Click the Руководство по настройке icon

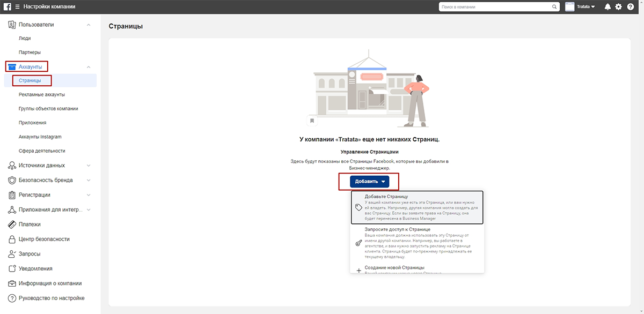point(12,298)
